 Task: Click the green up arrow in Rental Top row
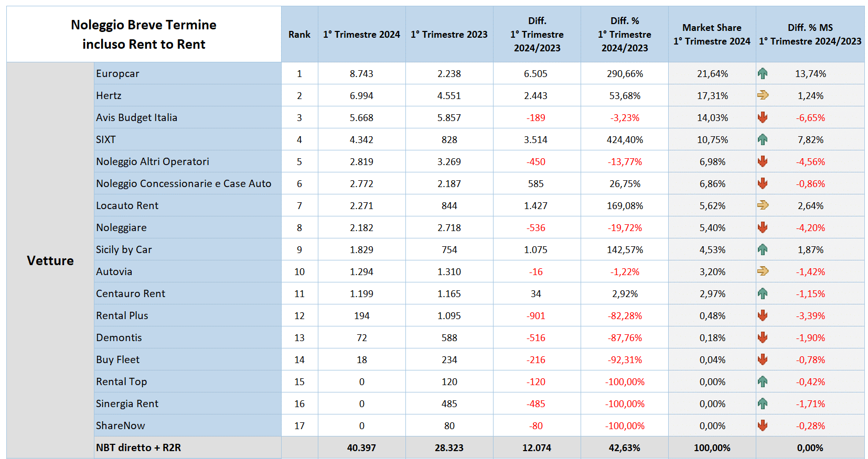(x=763, y=382)
